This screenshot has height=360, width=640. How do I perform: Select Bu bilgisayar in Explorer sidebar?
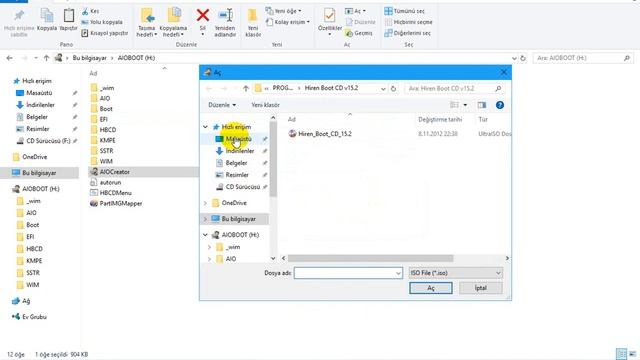39,173
